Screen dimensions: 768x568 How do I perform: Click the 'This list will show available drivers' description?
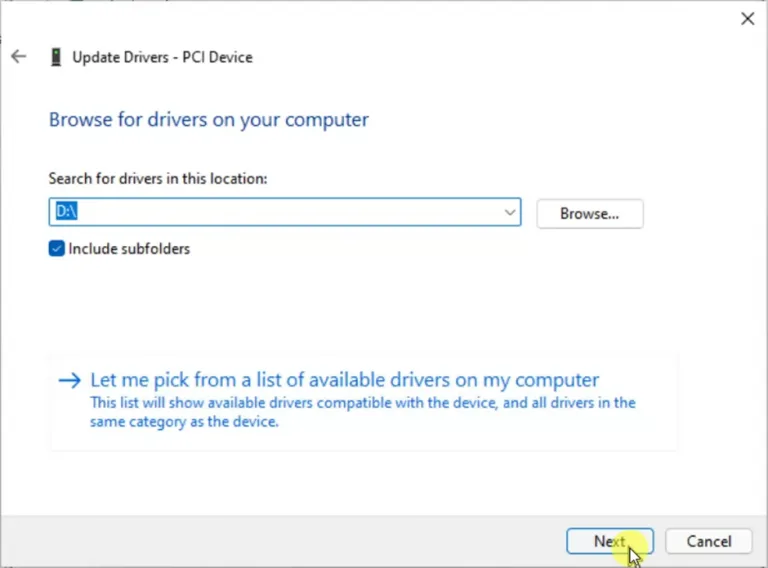tap(363, 412)
